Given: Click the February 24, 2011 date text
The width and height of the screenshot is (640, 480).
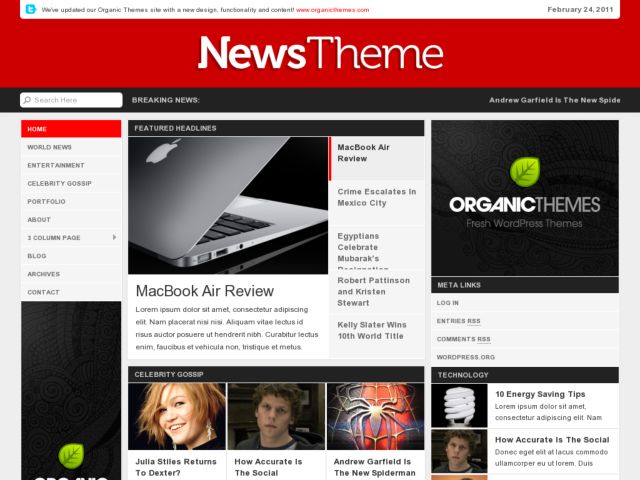Looking at the screenshot, I should (580, 9).
